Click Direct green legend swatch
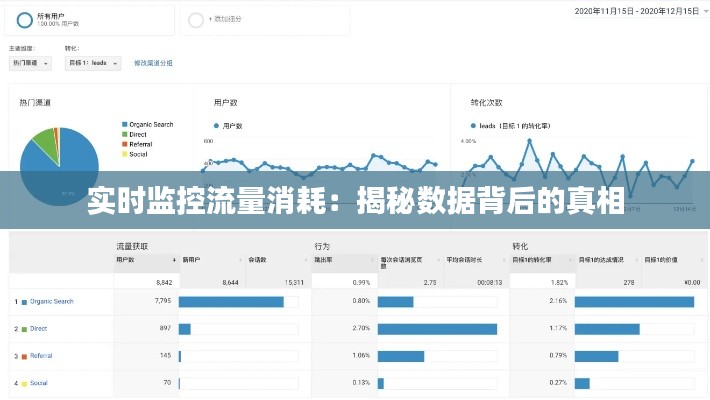The image size is (710, 400). (125, 134)
